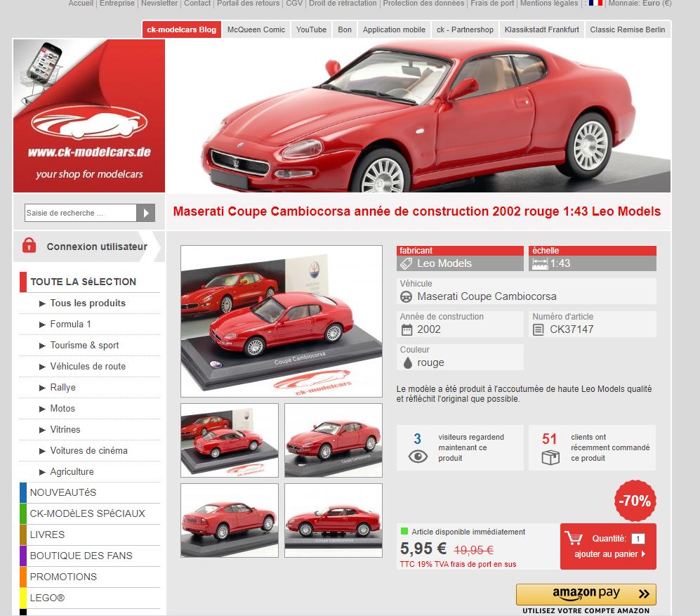Click the shopping cart icon
Screen dimensions: 700x616
(574, 537)
